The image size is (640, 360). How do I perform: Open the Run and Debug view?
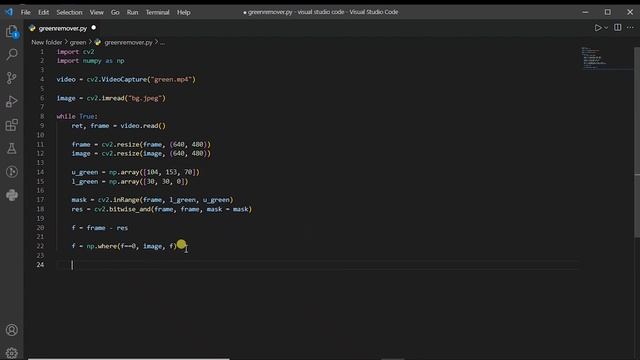tap(12, 102)
